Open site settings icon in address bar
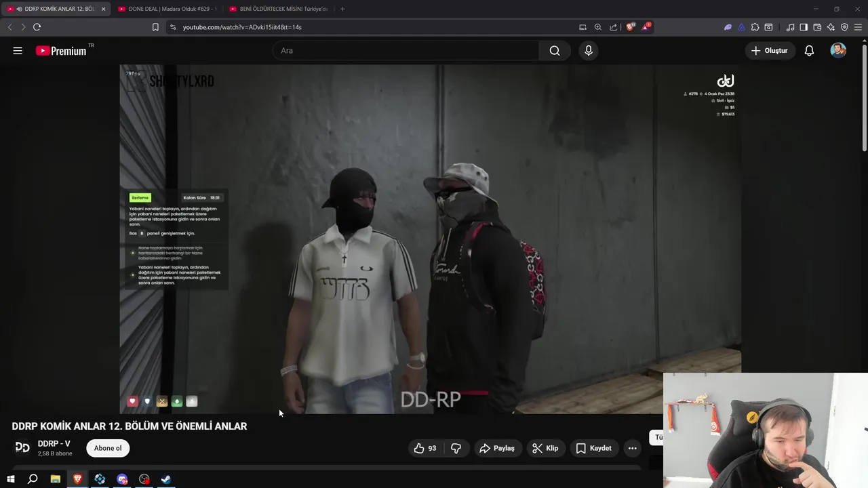Viewport: 868px width, 488px height. 173,27
